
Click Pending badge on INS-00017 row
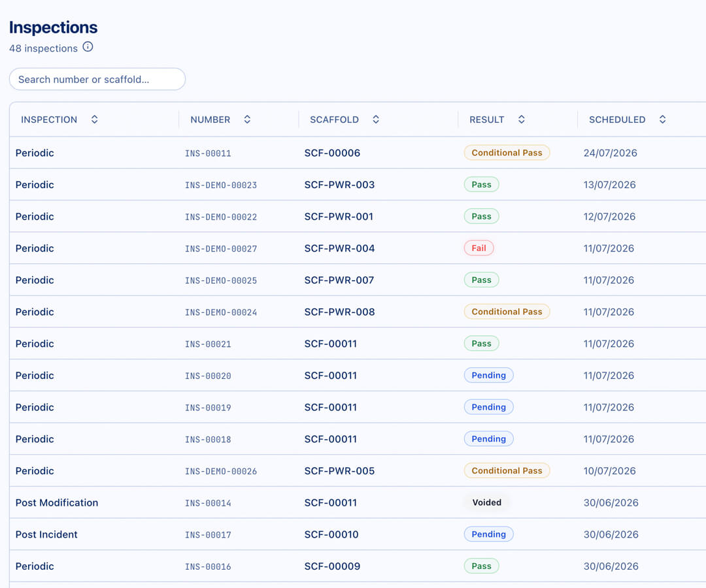point(489,534)
